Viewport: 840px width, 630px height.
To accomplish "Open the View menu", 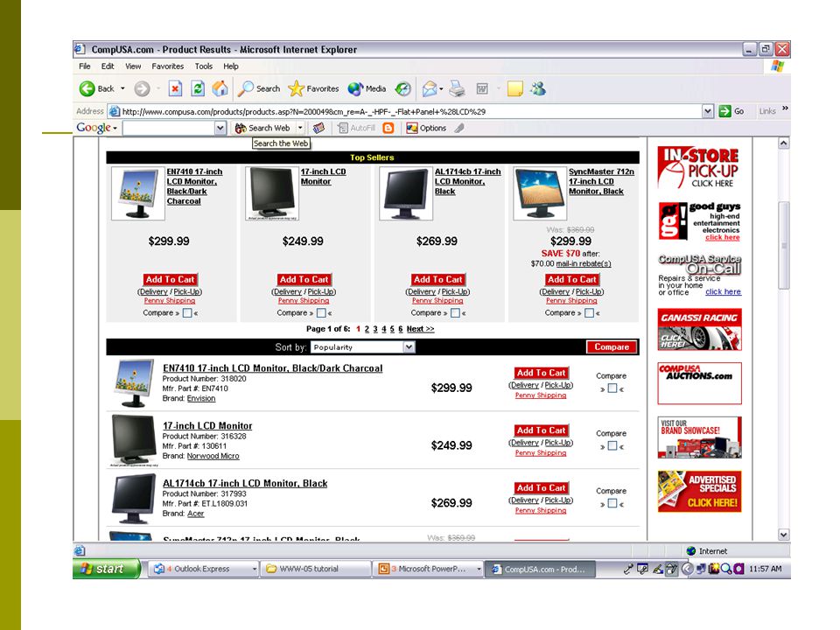I will click(x=133, y=66).
